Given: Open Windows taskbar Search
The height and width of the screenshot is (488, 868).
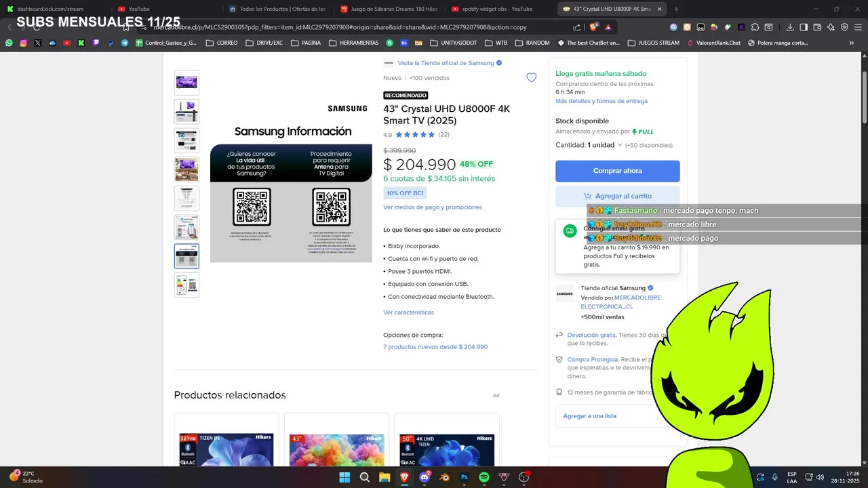Looking at the screenshot, I should [365, 477].
